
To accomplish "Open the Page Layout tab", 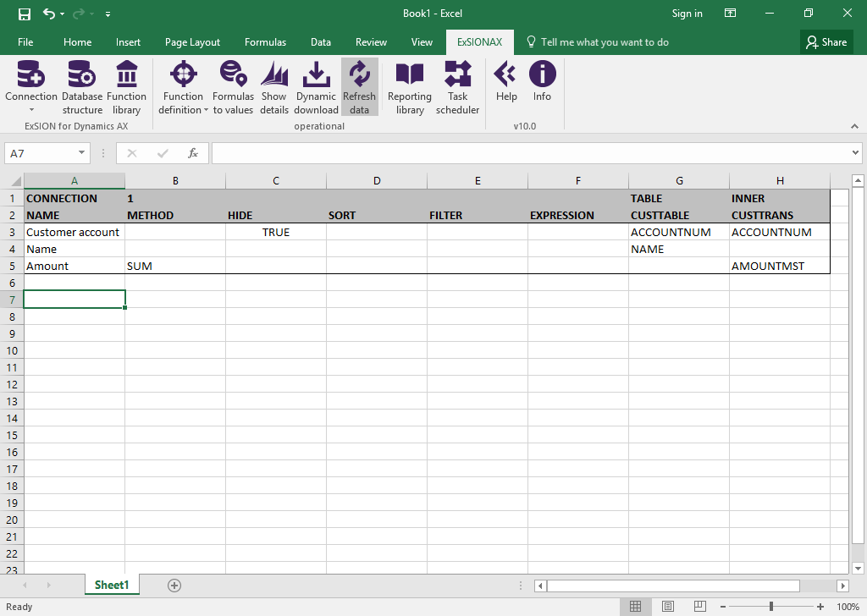I will [x=192, y=42].
